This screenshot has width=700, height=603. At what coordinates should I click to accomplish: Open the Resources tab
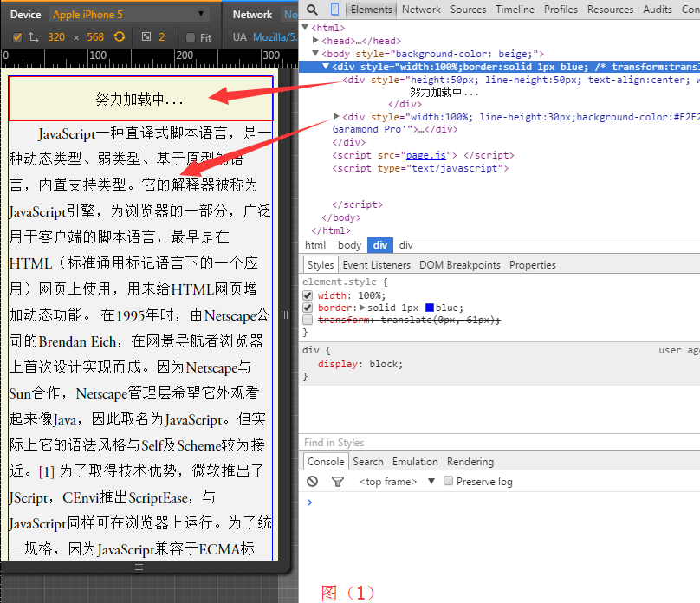point(610,10)
